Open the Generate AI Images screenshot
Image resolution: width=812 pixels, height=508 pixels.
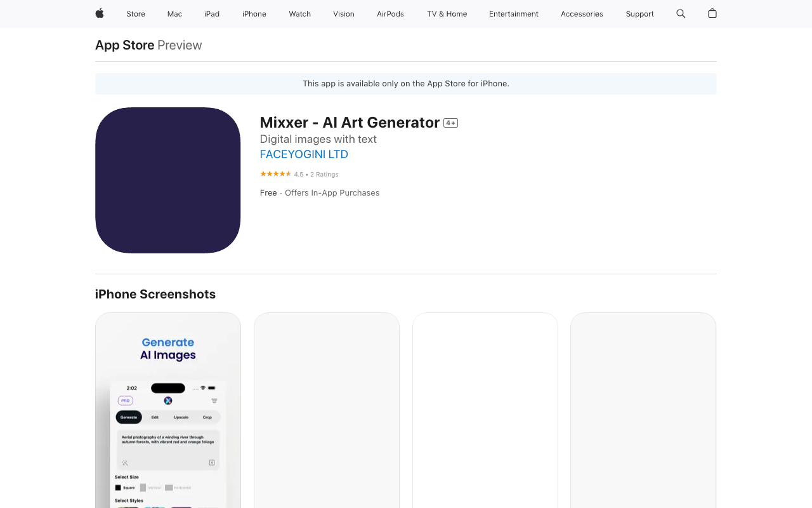[168, 410]
